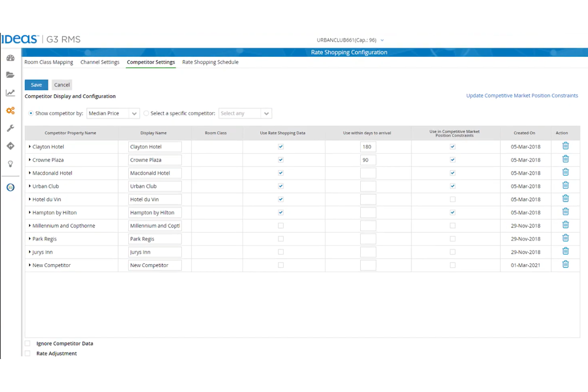
Task: Expand the Urban Club row
Action: point(30,186)
